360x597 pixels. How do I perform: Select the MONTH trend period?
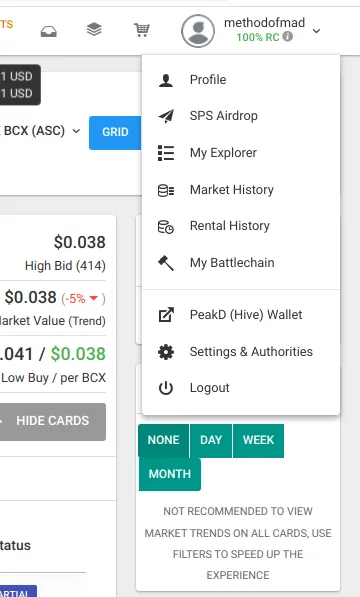point(170,474)
